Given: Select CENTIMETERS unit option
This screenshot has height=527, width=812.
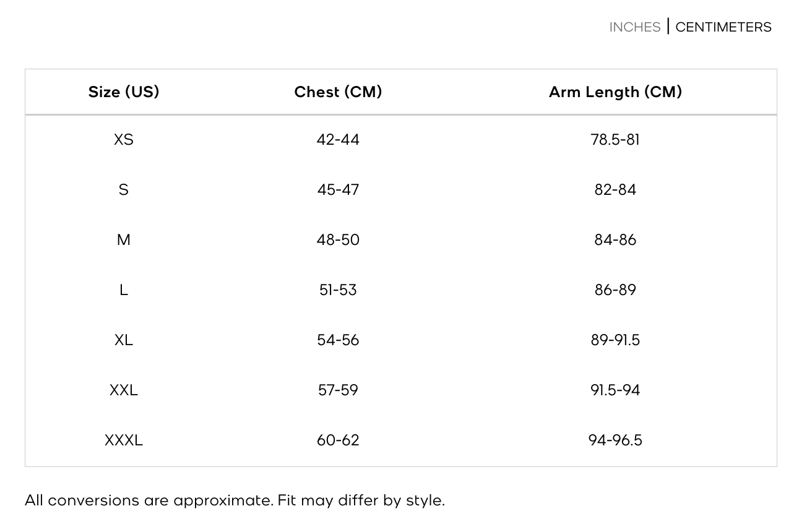Looking at the screenshot, I should (723, 27).
